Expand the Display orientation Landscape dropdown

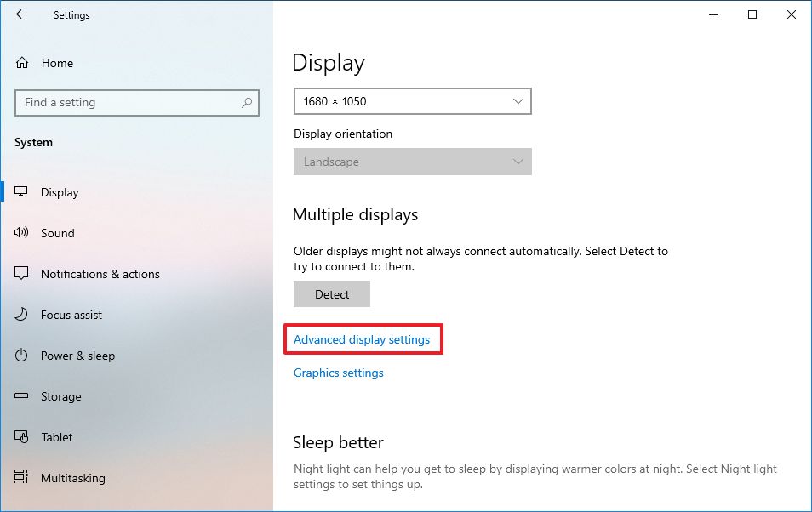click(412, 162)
